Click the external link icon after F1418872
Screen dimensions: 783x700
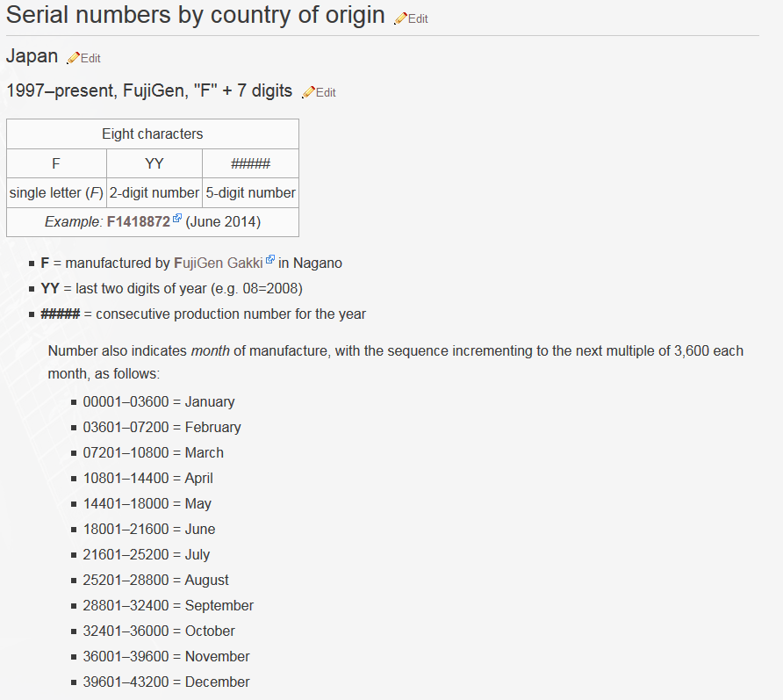pyautogui.click(x=177, y=218)
